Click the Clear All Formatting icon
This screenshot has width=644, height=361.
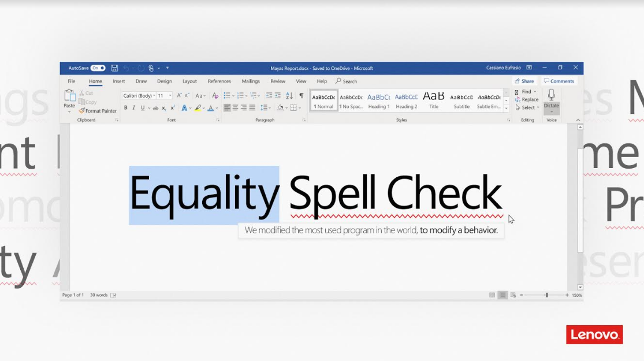(215, 96)
